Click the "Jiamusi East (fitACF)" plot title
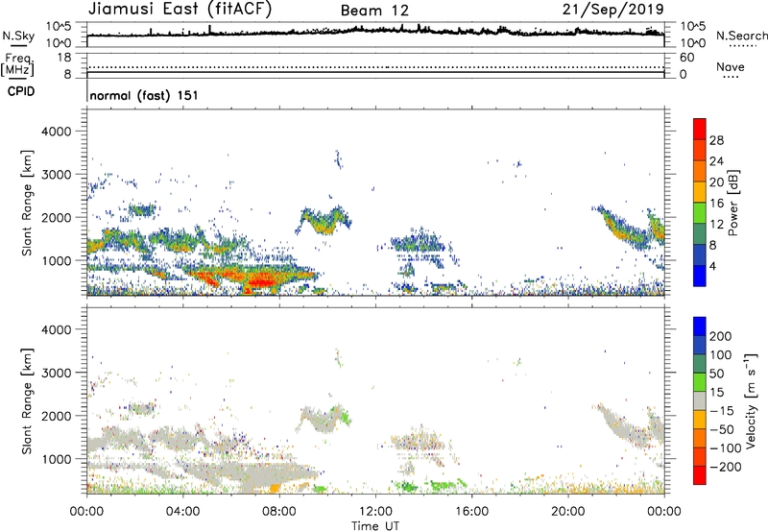Viewport: 768px width, 532px height. [180, 9]
